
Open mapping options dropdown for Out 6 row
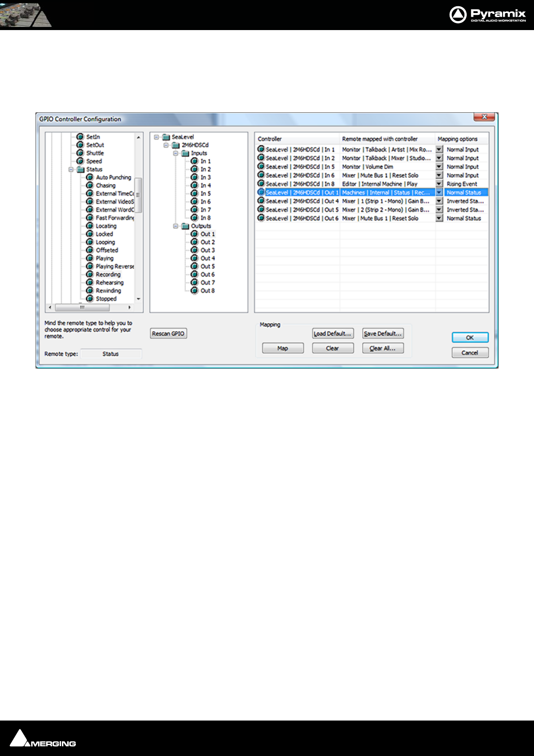pos(439,218)
